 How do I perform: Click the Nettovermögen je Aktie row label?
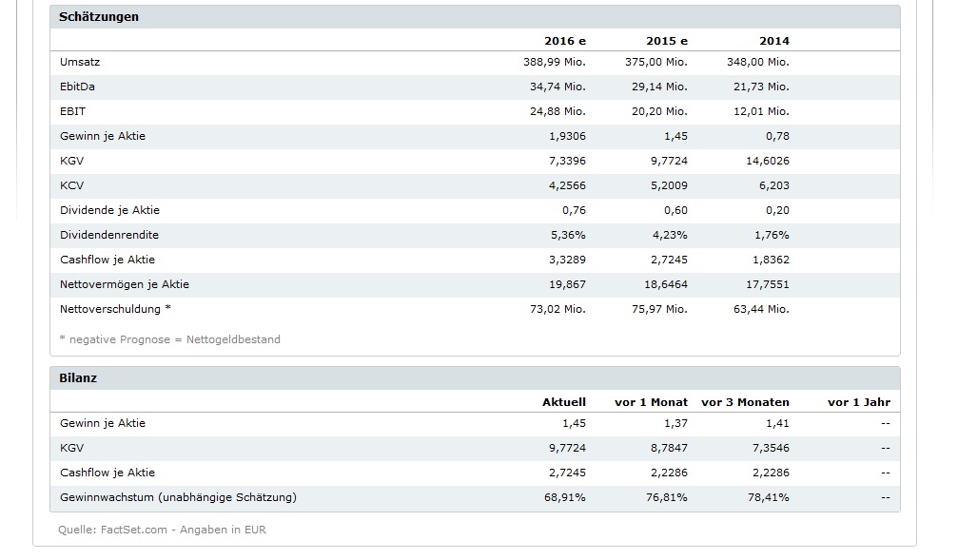click(125, 284)
